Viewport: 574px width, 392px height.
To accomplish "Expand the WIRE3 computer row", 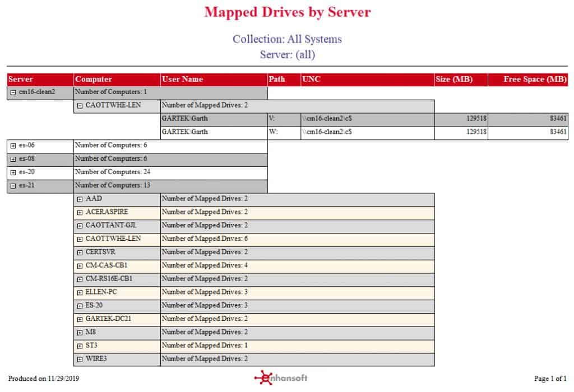I will (x=80, y=360).
